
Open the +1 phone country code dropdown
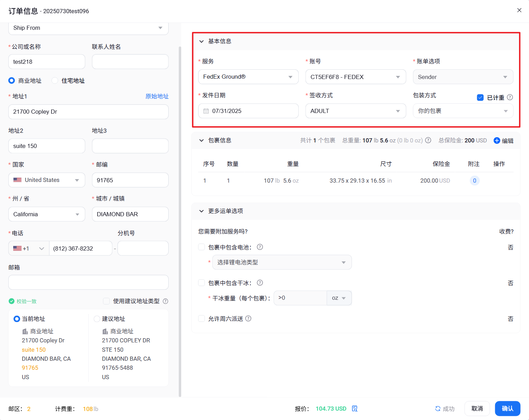coord(29,248)
